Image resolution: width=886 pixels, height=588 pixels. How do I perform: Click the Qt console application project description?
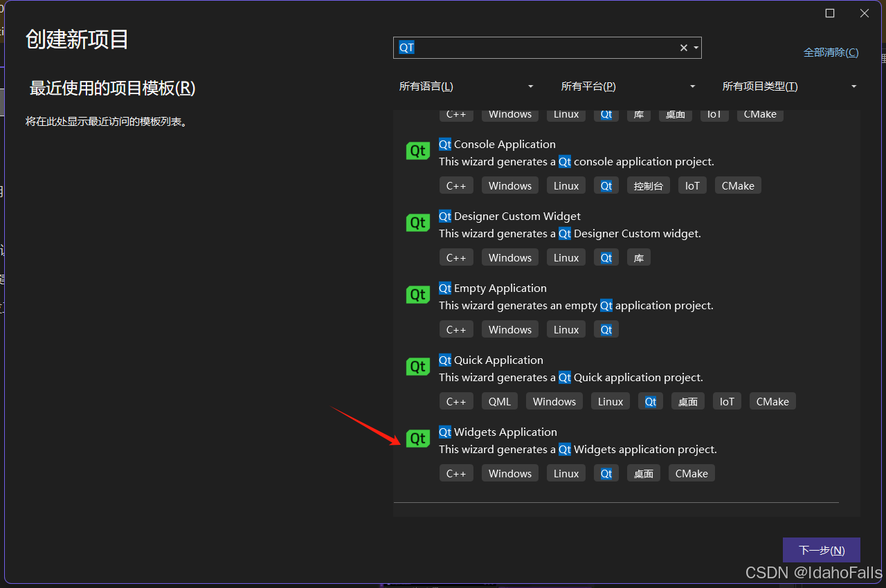tap(577, 162)
